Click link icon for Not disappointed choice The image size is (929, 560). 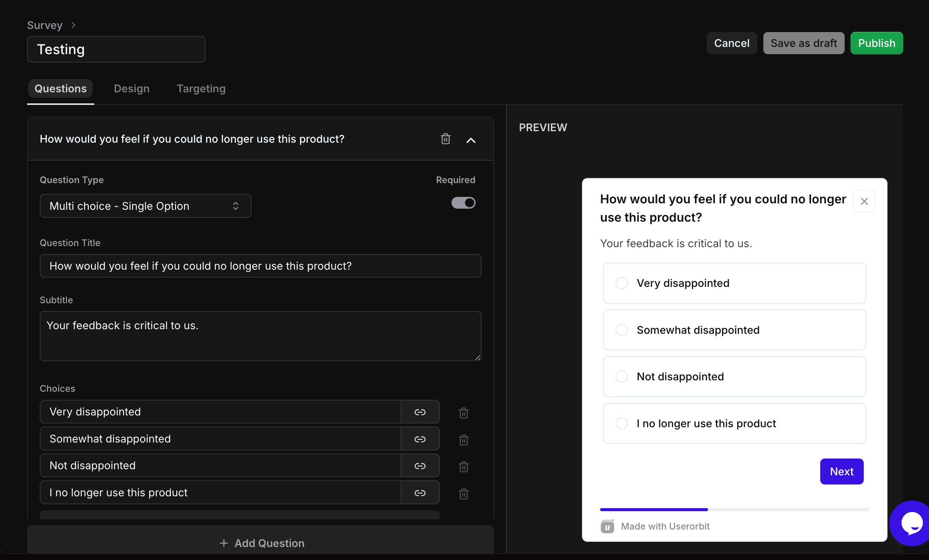420,466
